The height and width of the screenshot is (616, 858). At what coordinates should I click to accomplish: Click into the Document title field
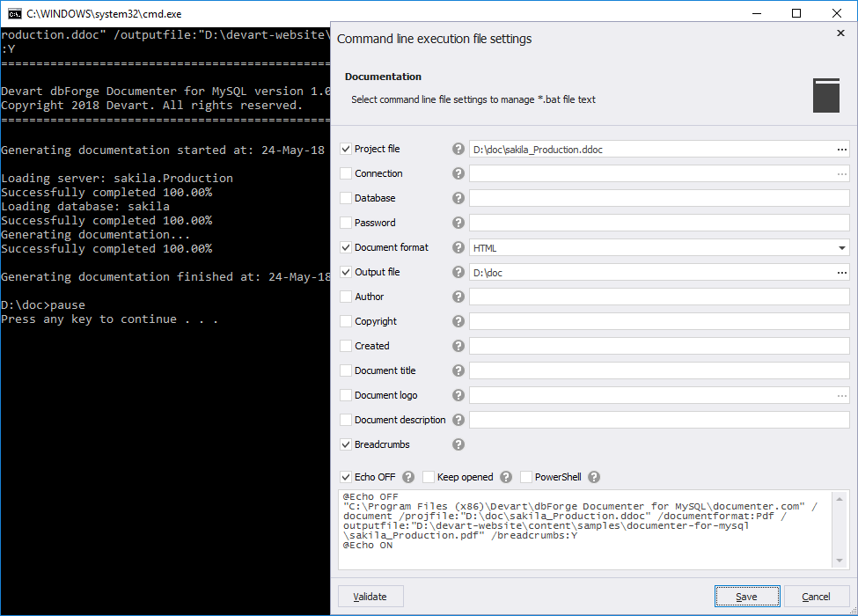(659, 370)
